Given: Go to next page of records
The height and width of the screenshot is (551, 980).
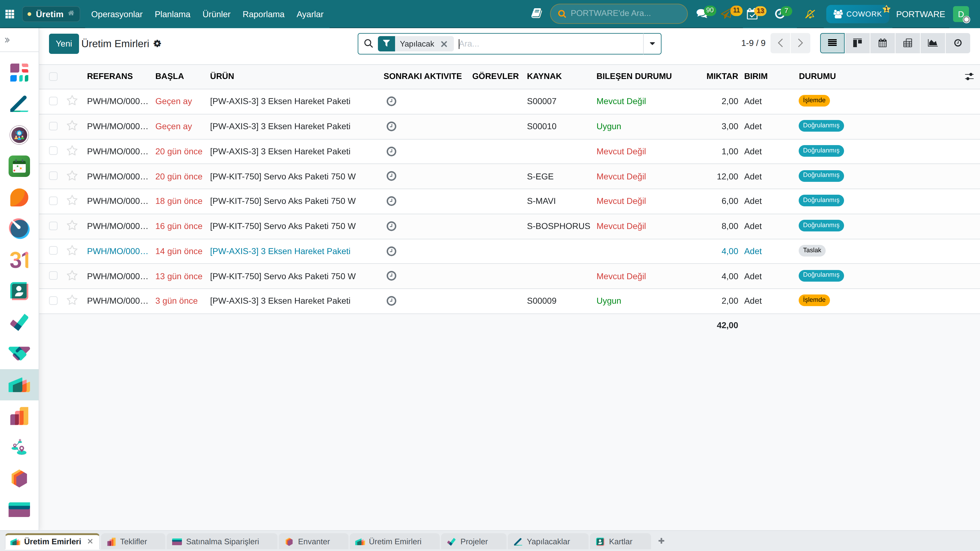Looking at the screenshot, I should point(800,43).
